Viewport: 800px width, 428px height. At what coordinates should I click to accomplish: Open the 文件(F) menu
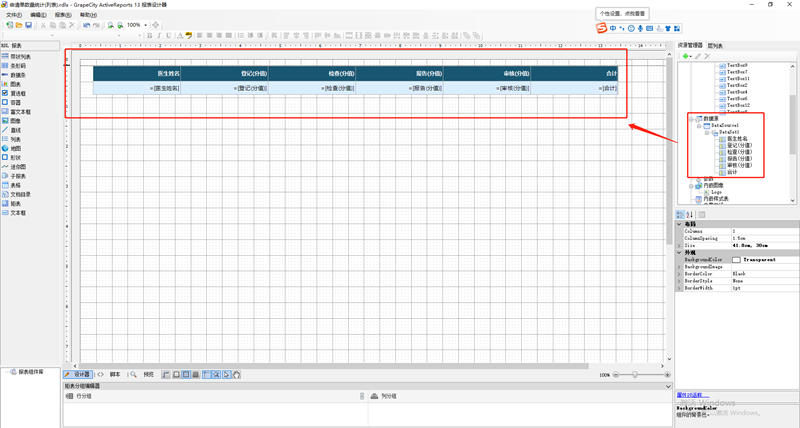[14, 15]
